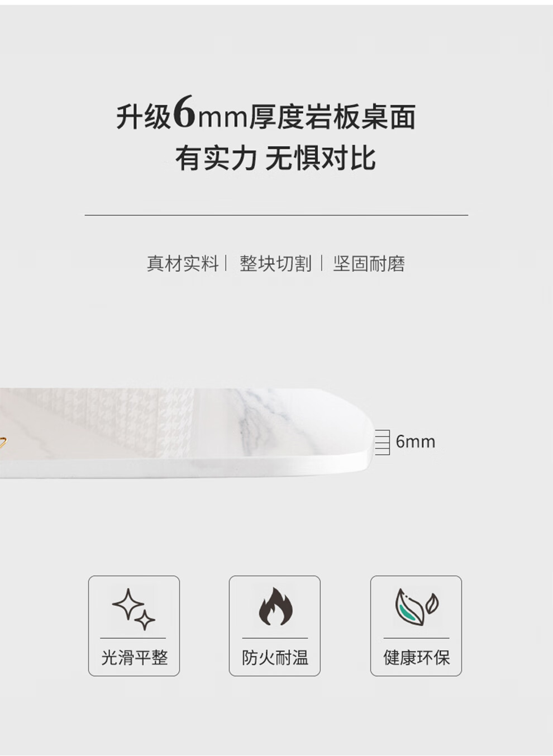Click the horizontal divider line under headline
This screenshot has height=756, width=553.
pos(276,215)
